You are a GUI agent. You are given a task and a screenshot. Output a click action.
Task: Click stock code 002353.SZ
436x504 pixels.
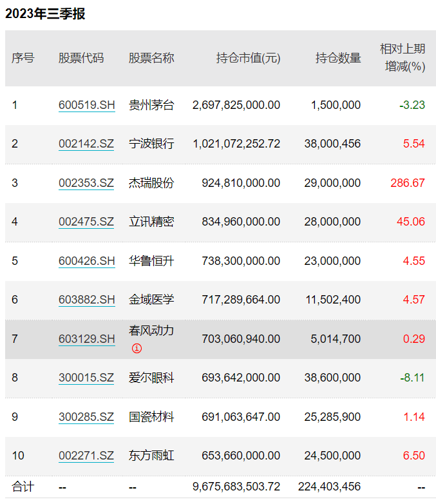pyautogui.click(x=86, y=183)
